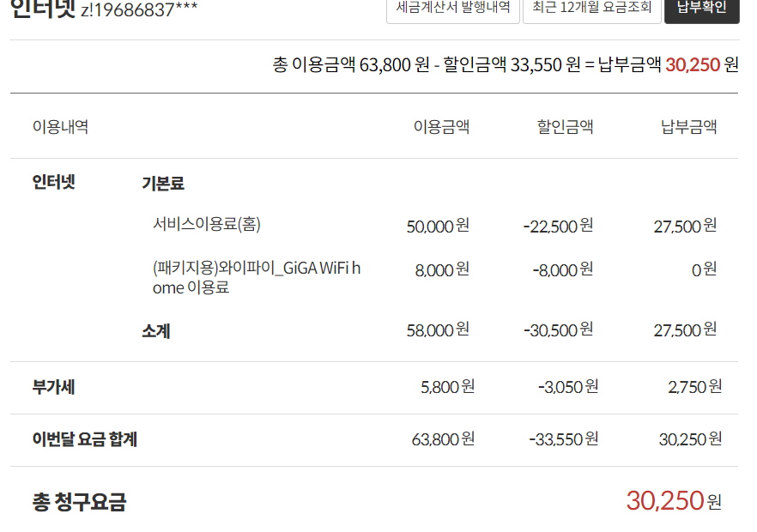Select the 총 청구요금 label
This screenshot has height=532, width=757.
pos(79,502)
